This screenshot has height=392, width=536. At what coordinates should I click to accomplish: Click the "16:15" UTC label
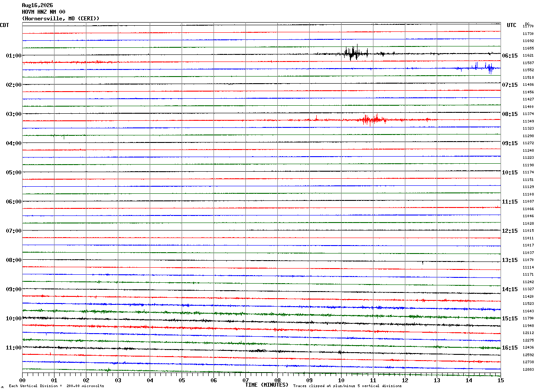pos(510,348)
